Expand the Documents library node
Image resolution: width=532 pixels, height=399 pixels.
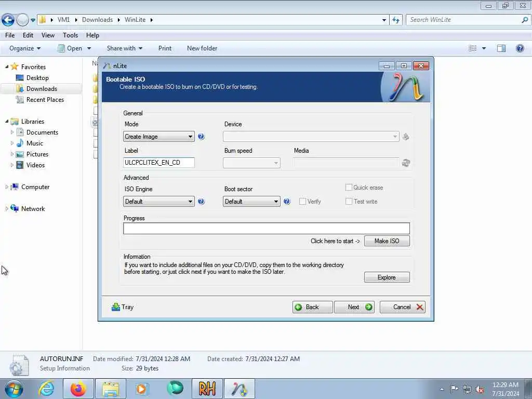point(12,132)
